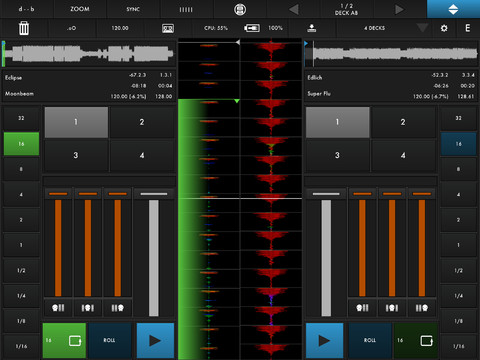480x360 pixels.
Task: Kill mid EQ band on left deck
Action: pos(88,307)
